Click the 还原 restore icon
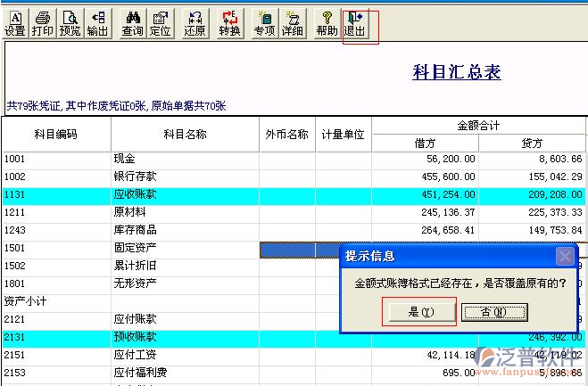 pos(195,24)
